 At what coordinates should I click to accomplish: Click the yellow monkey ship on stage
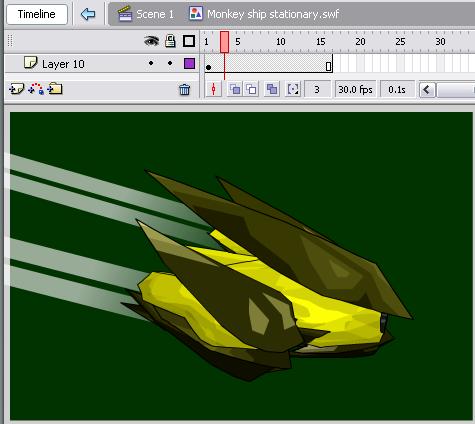click(x=267, y=277)
